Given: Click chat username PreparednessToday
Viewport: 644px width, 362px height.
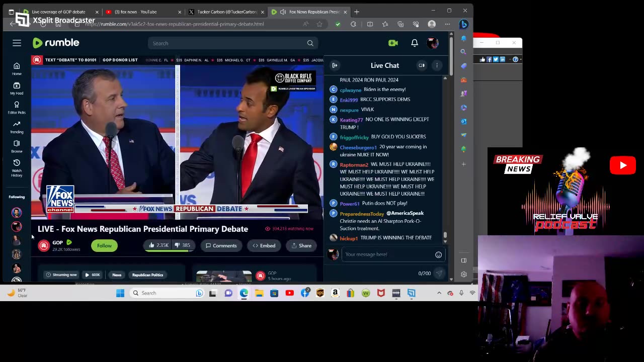Looking at the screenshot, I should click(x=362, y=214).
